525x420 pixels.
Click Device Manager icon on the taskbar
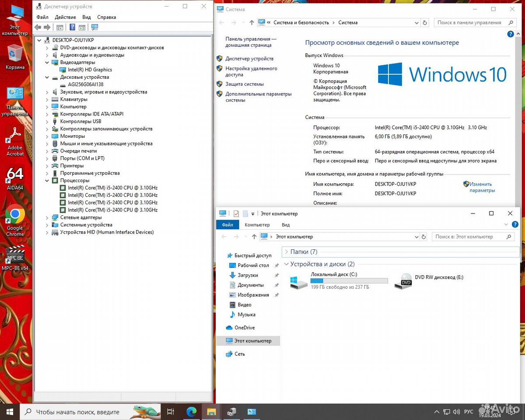tap(231, 412)
